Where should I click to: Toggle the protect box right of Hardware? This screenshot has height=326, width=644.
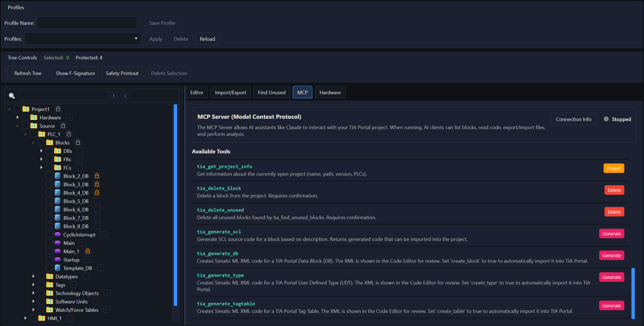coord(69,117)
